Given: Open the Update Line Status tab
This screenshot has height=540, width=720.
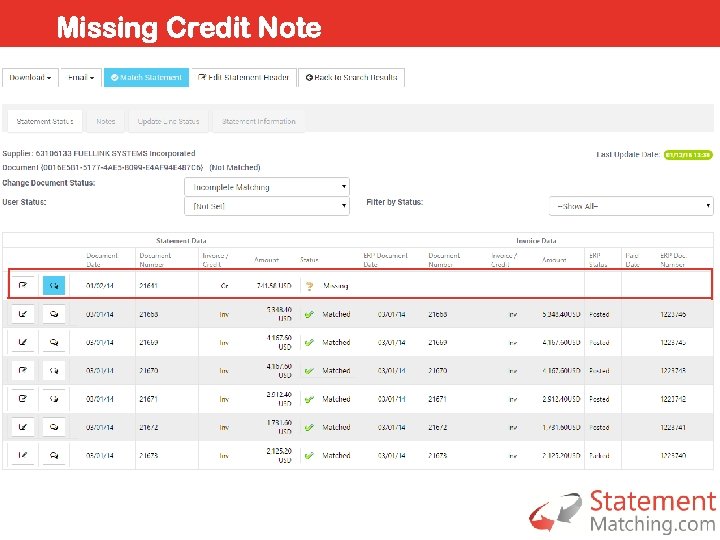Looking at the screenshot, I should 169,121.
